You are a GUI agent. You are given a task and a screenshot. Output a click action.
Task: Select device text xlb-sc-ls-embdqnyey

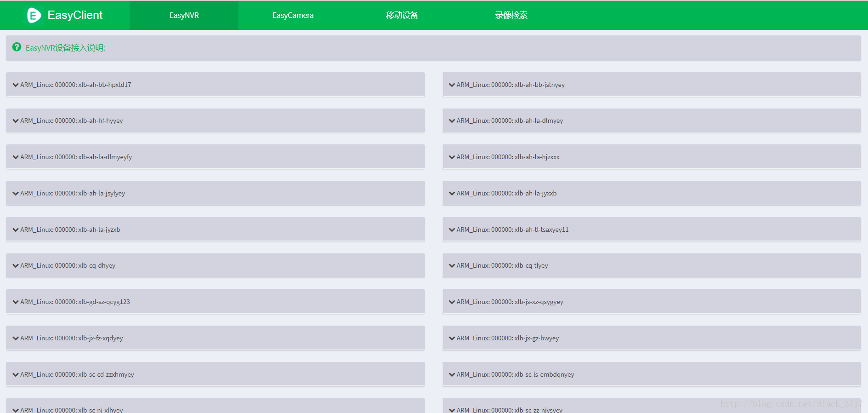point(545,374)
